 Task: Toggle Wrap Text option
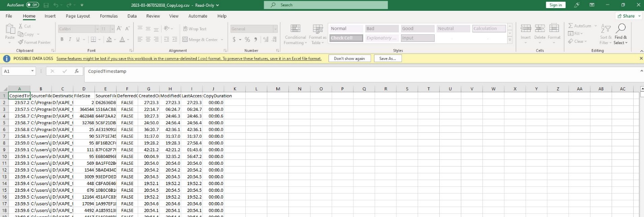(194, 29)
